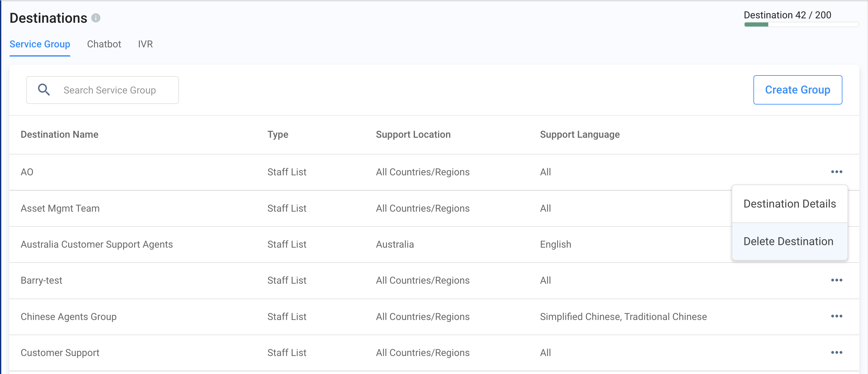Select the Barry-test destination name

click(x=41, y=280)
